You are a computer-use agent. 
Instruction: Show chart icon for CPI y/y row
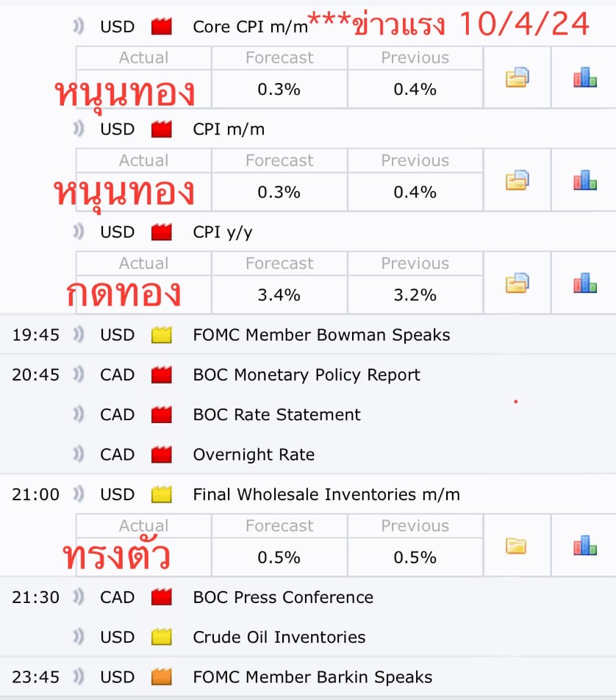point(584,283)
